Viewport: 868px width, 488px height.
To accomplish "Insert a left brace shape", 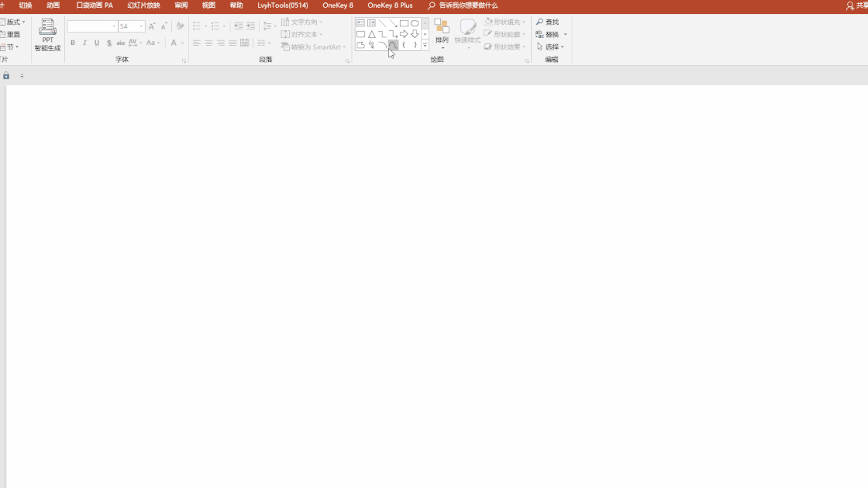I will pyautogui.click(x=404, y=45).
